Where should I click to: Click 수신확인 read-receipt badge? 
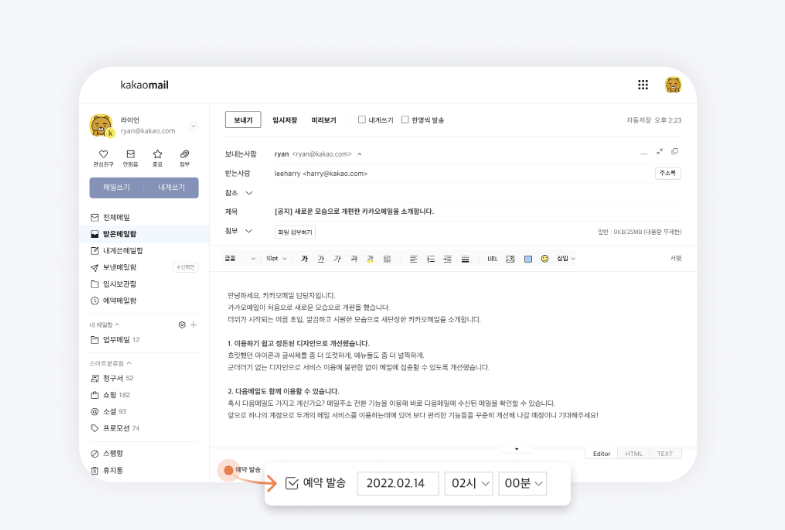click(185, 267)
